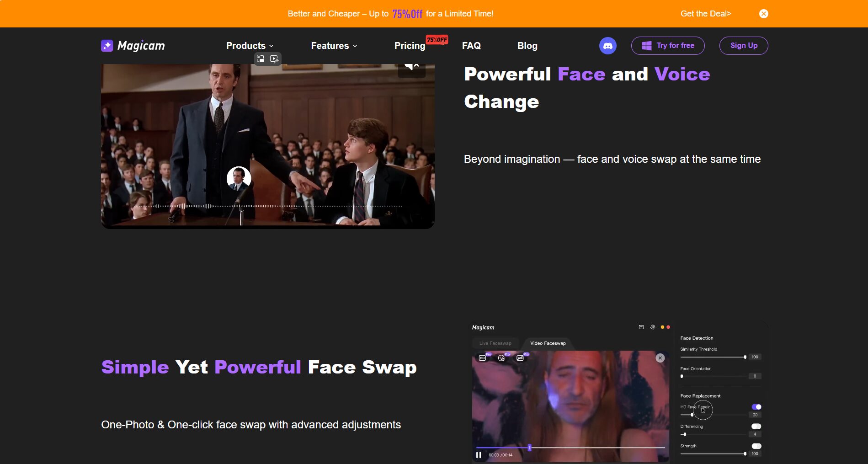Click the HD Pro icon on preview
Screen dimensions: 868x464
tap(482, 358)
